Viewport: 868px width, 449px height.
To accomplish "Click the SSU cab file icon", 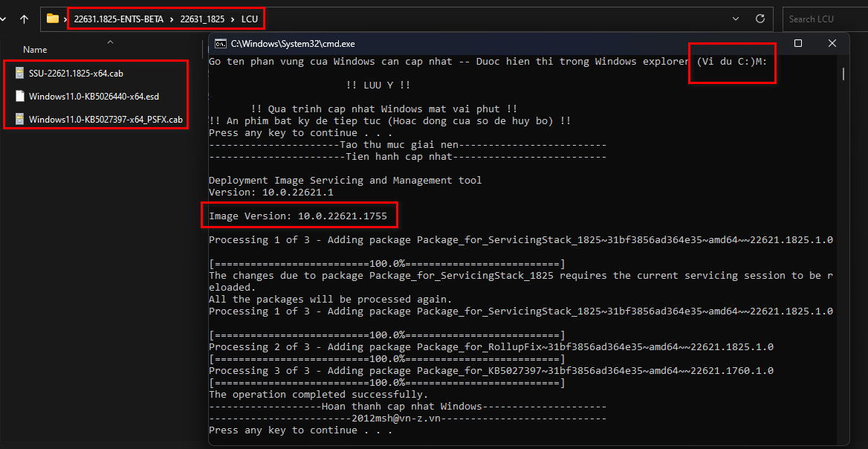I will coord(20,73).
